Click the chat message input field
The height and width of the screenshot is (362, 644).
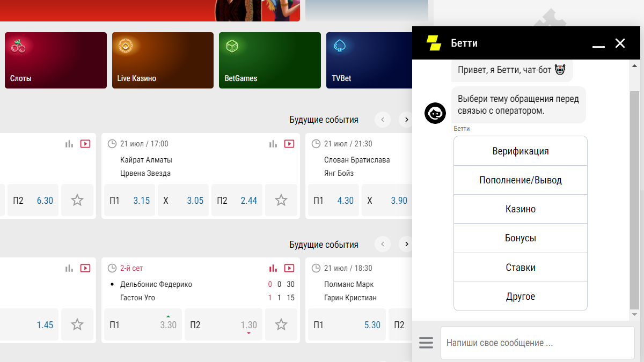(537, 343)
